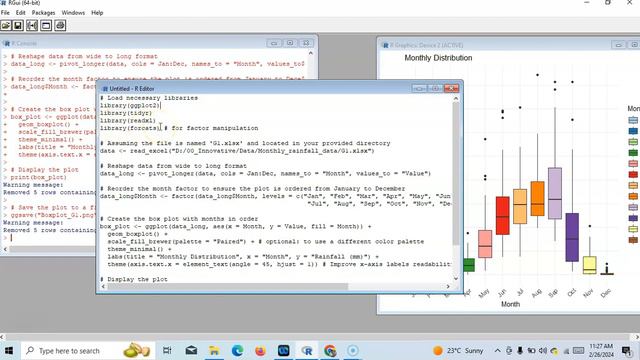
Task: Click 'print(box_plot)' line in R Console
Action: [38, 177]
